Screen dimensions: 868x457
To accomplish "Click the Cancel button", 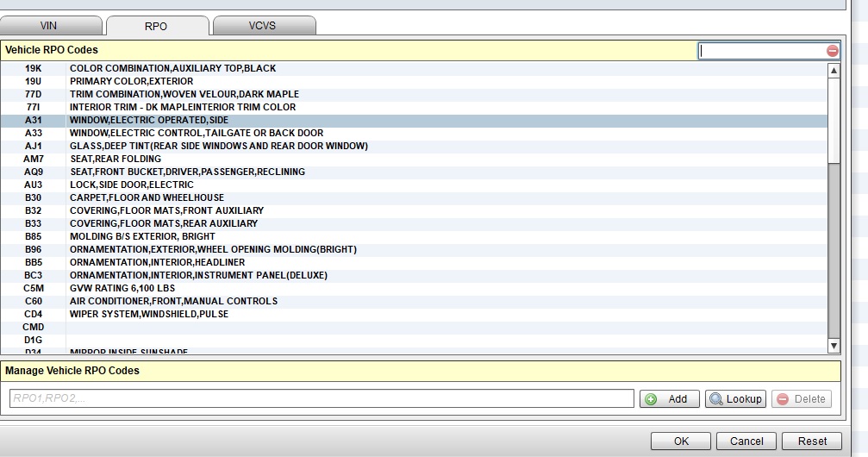I will coord(746,441).
